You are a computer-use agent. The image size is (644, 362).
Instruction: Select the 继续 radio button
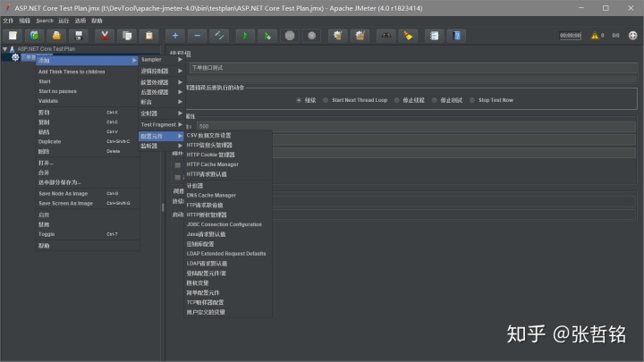(299, 100)
